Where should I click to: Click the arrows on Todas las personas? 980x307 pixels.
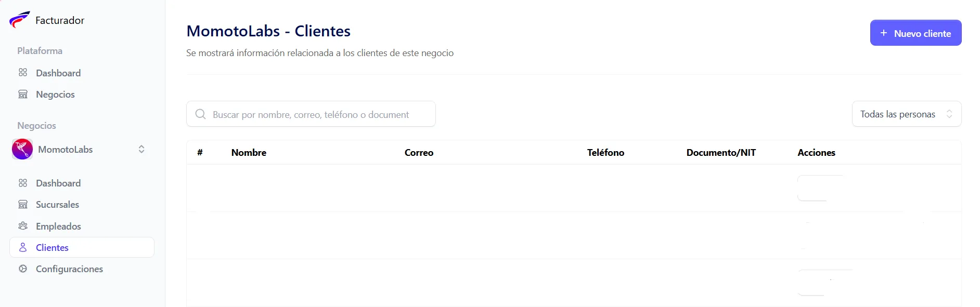(949, 114)
